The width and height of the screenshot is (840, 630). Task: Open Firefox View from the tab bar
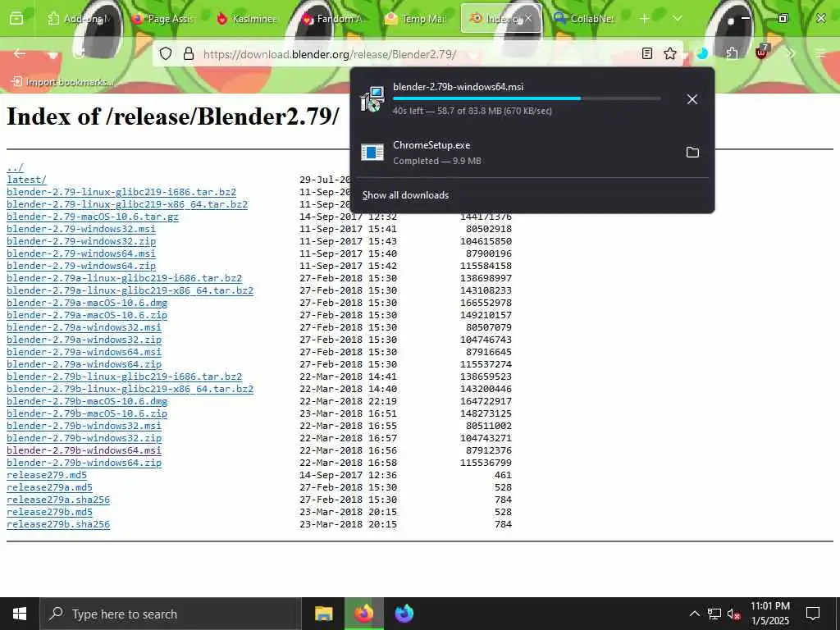(16, 19)
